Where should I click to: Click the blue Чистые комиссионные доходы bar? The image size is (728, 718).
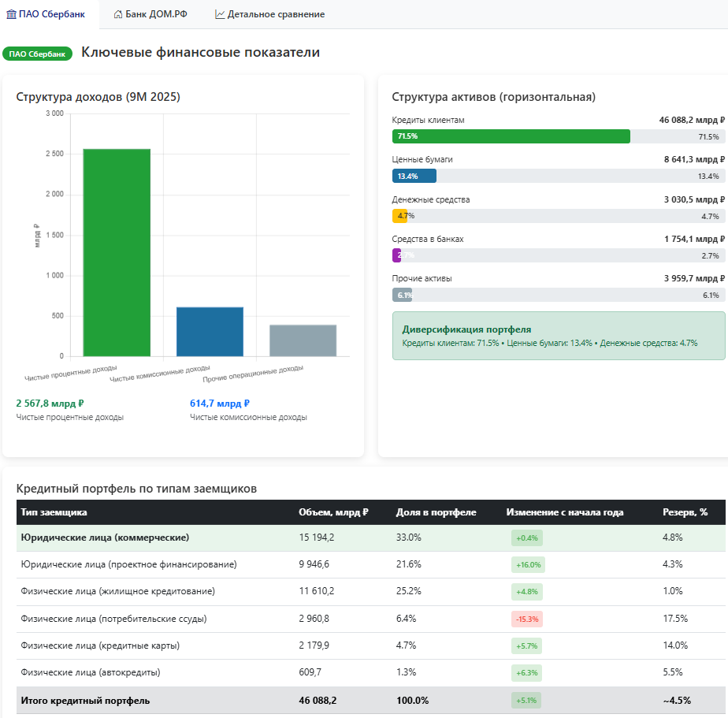210,331
